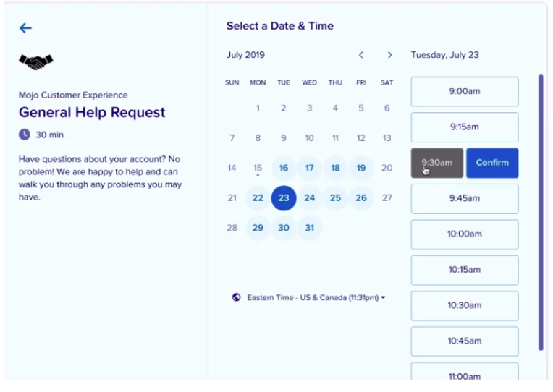
Task: Pick the 9:45am time slot
Action: [x=465, y=199]
